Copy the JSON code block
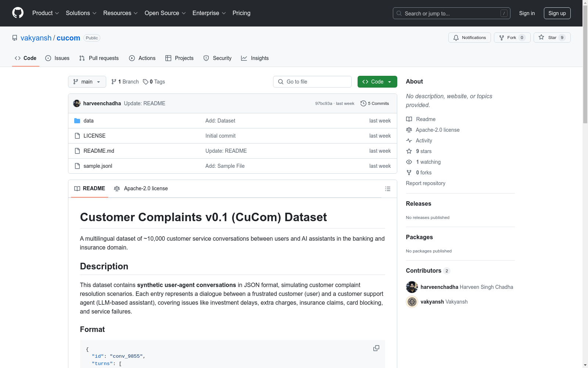 click(376, 348)
